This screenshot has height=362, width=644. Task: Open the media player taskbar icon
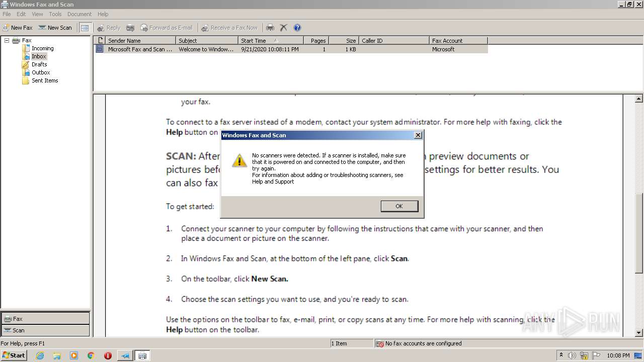click(x=74, y=355)
